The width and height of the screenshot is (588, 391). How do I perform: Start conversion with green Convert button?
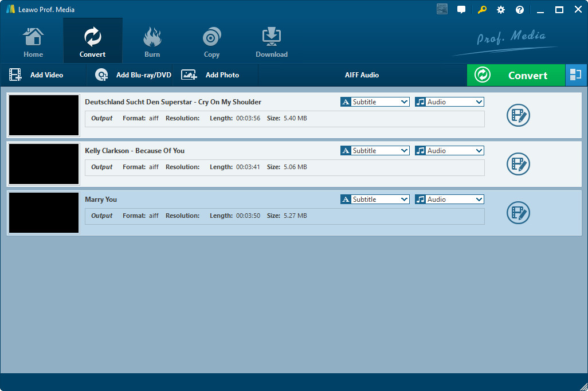tap(516, 75)
